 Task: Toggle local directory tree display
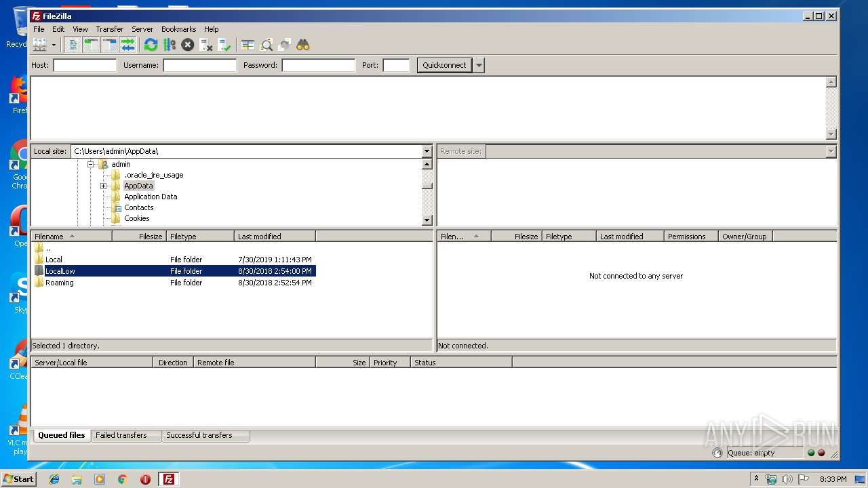[92, 45]
